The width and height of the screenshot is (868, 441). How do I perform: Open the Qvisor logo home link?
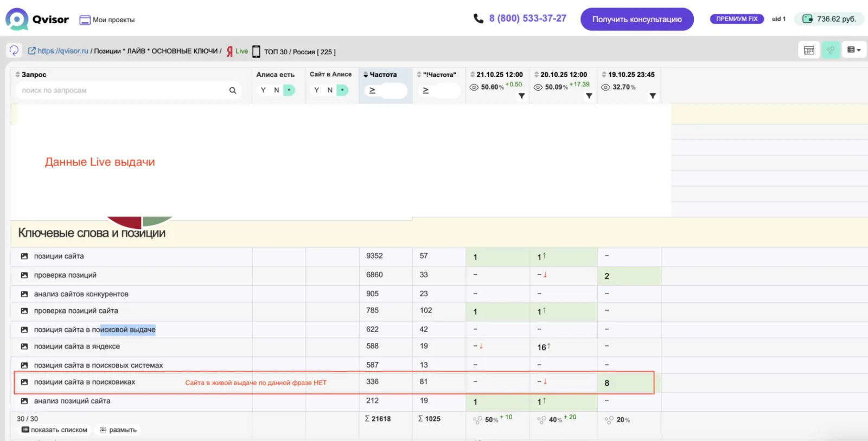[x=37, y=20]
